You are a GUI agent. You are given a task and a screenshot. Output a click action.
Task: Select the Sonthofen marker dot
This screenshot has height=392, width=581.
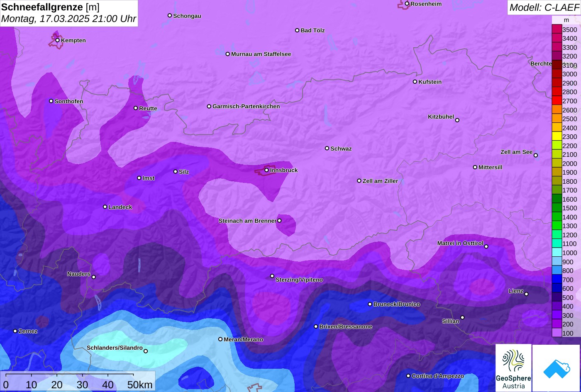pos(51,101)
